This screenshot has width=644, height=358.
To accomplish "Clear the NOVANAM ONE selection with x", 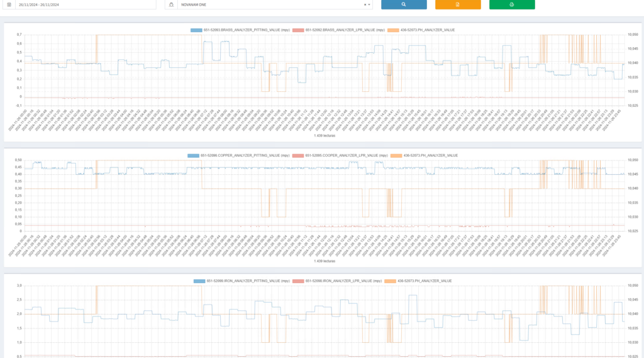I will (x=365, y=4).
